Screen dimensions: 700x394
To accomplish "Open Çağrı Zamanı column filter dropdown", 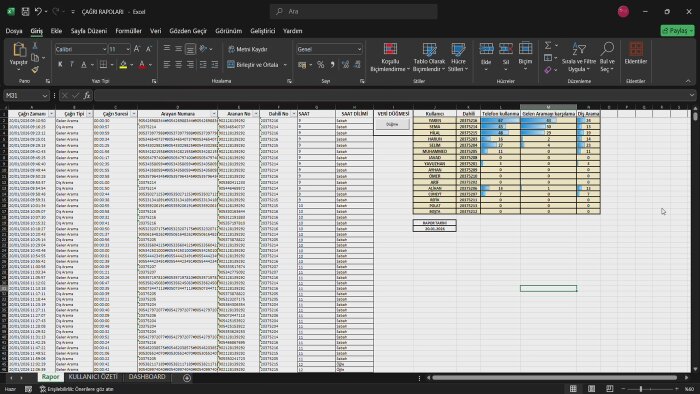I will click(x=52, y=114).
